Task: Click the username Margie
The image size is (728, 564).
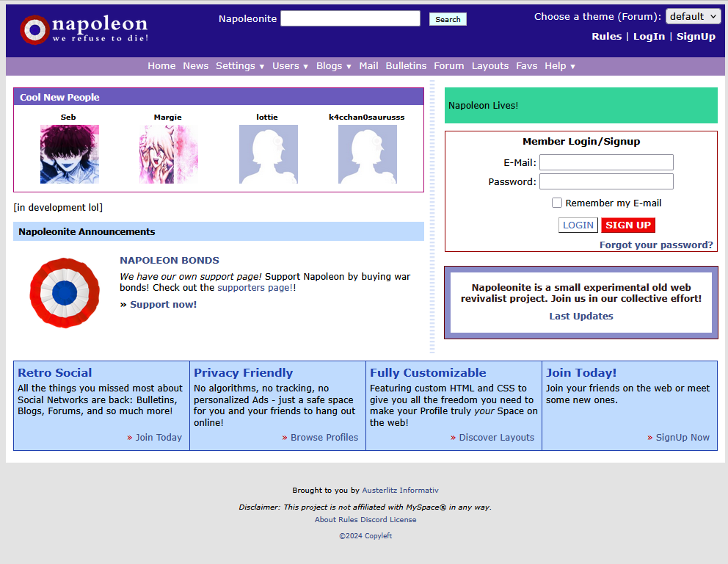Action: (x=167, y=117)
